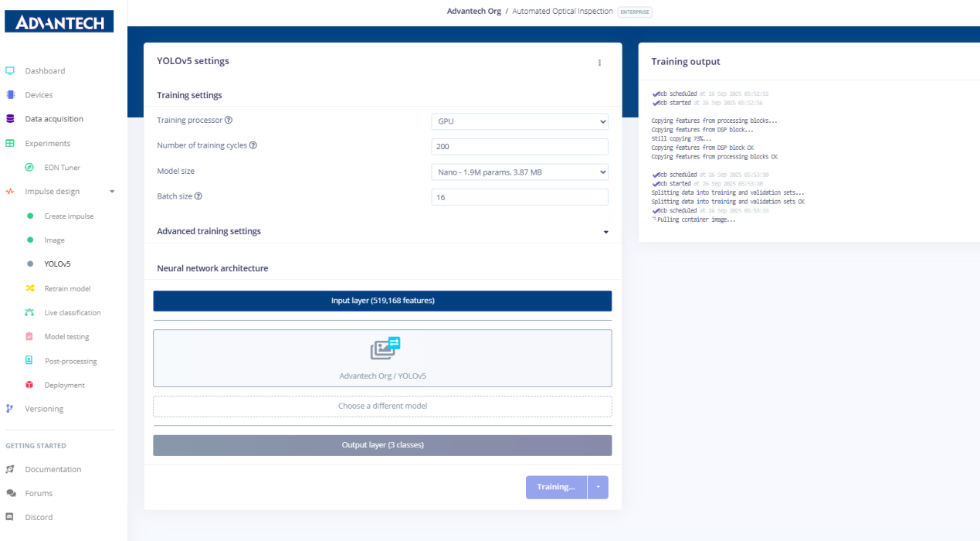Click Choose a different model
This screenshot has width=980, height=541.
(382, 406)
